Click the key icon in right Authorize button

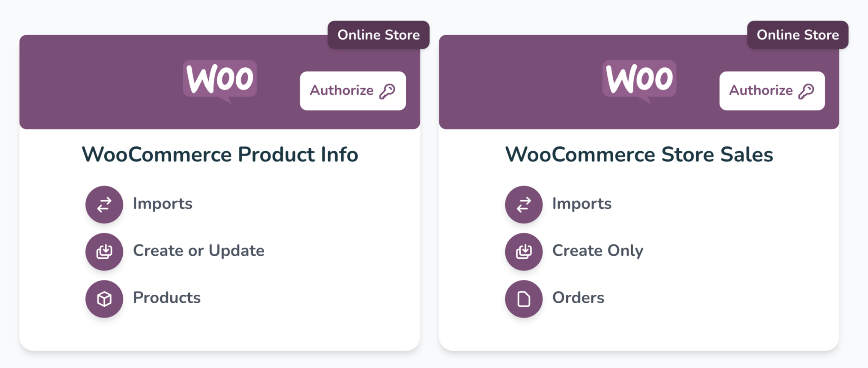[x=806, y=91]
